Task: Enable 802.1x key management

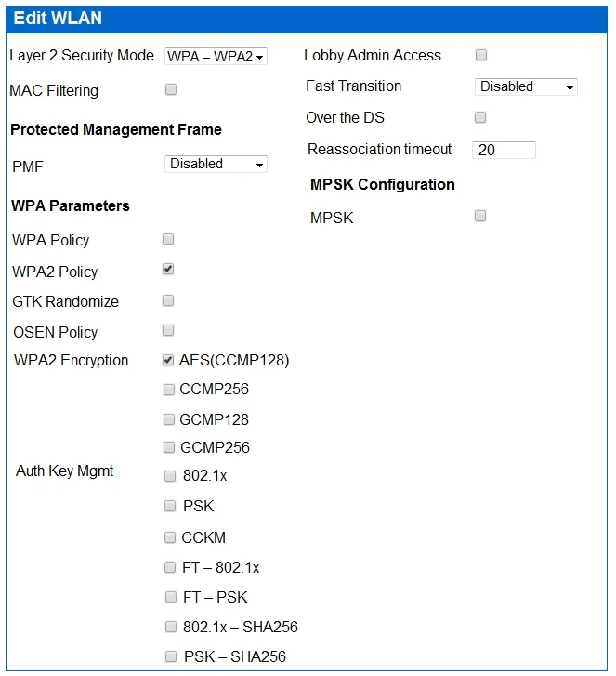Action: [x=170, y=476]
